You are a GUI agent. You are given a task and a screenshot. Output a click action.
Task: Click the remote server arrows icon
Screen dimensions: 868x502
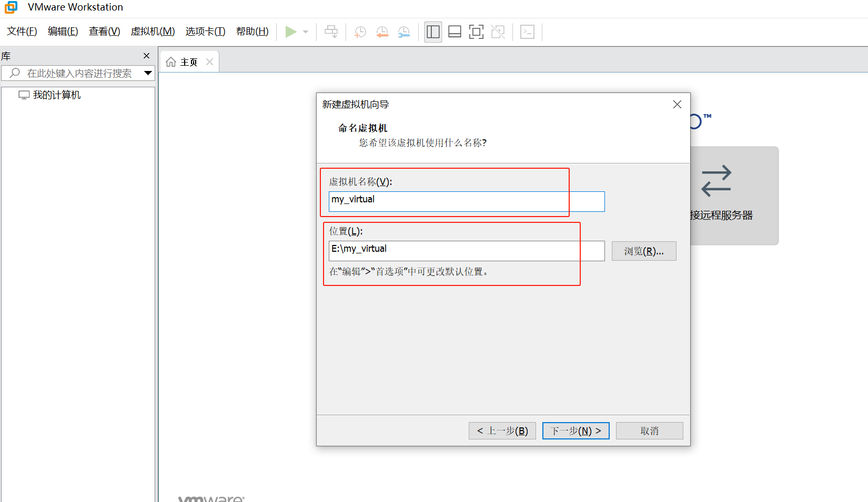(x=716, y=181)
